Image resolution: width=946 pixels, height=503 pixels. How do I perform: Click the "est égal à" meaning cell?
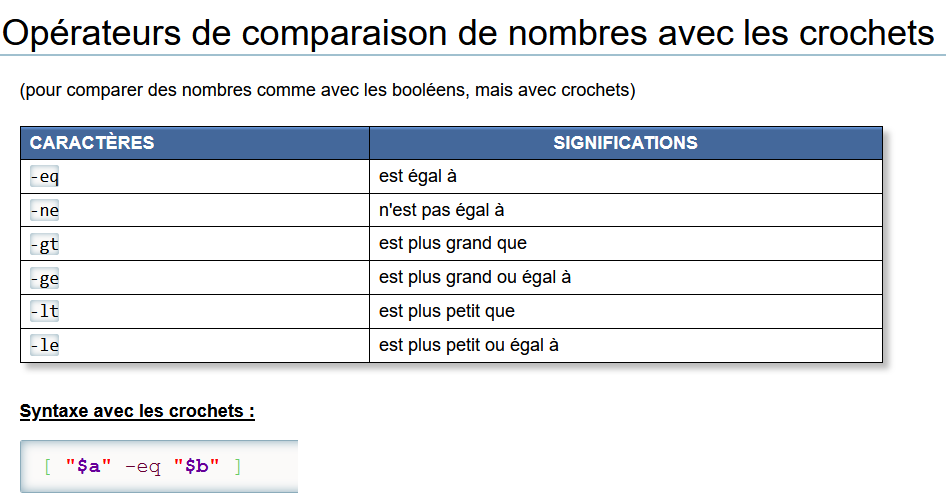[418, 177]
